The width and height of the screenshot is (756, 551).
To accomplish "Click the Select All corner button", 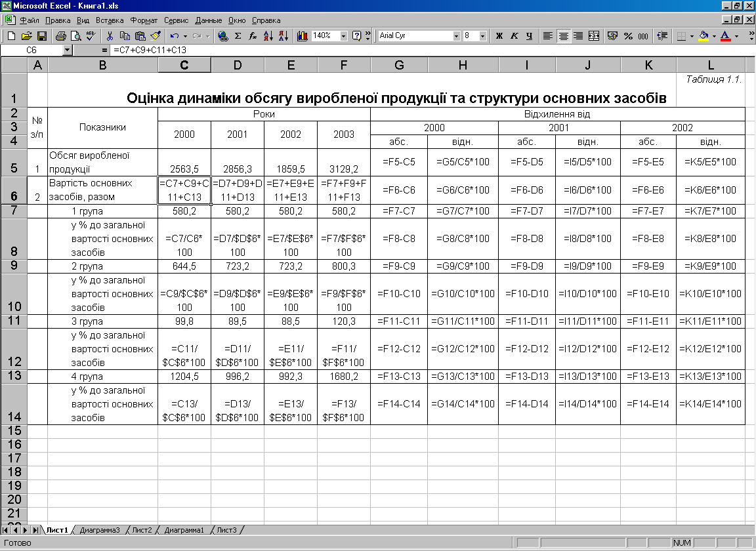I will click(x=14, y=65).
